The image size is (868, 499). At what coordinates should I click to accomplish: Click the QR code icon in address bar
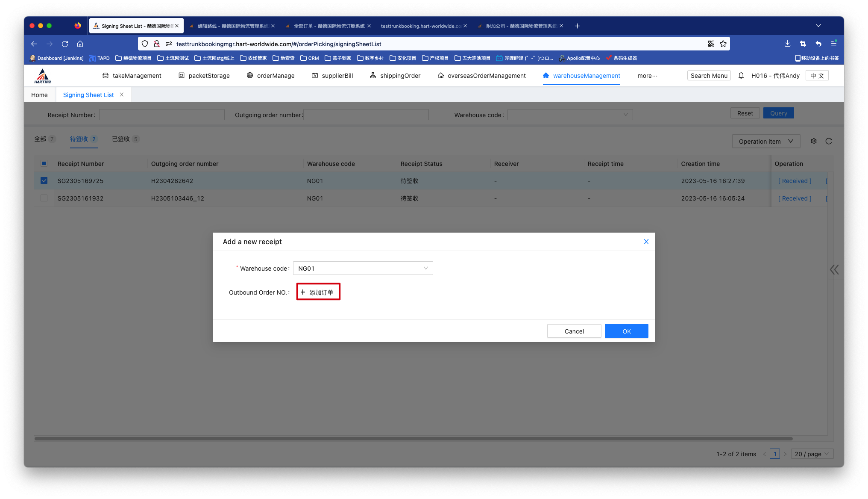click(711, 44)
